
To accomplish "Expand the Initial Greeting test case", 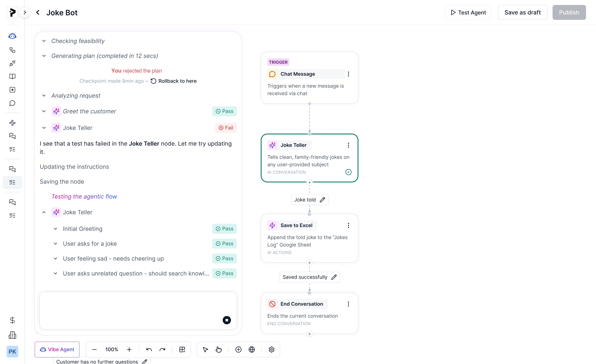I will tap(55, 229).
